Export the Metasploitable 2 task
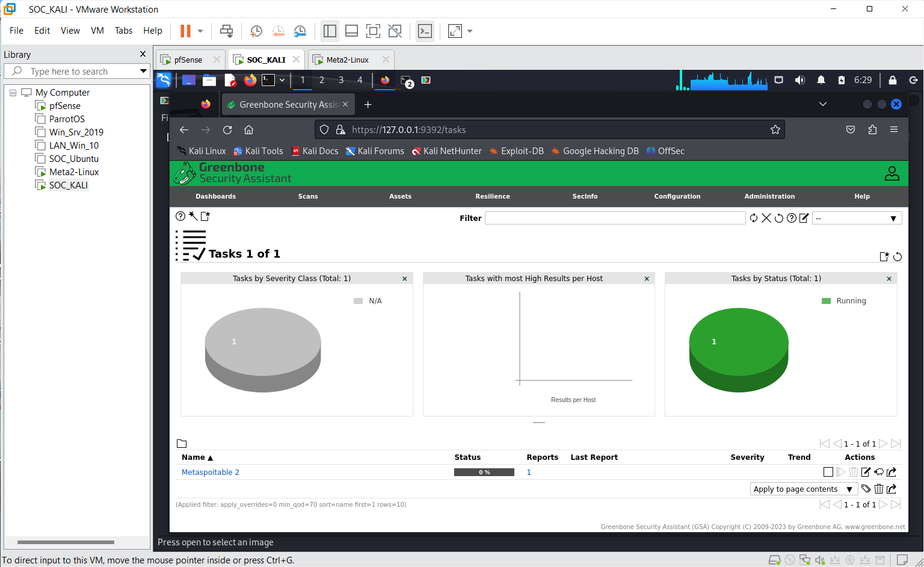 tap(892, 472)
